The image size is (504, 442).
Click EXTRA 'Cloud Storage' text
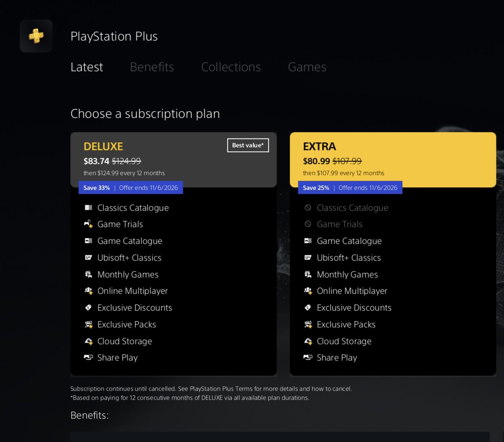tap(344, 341)
